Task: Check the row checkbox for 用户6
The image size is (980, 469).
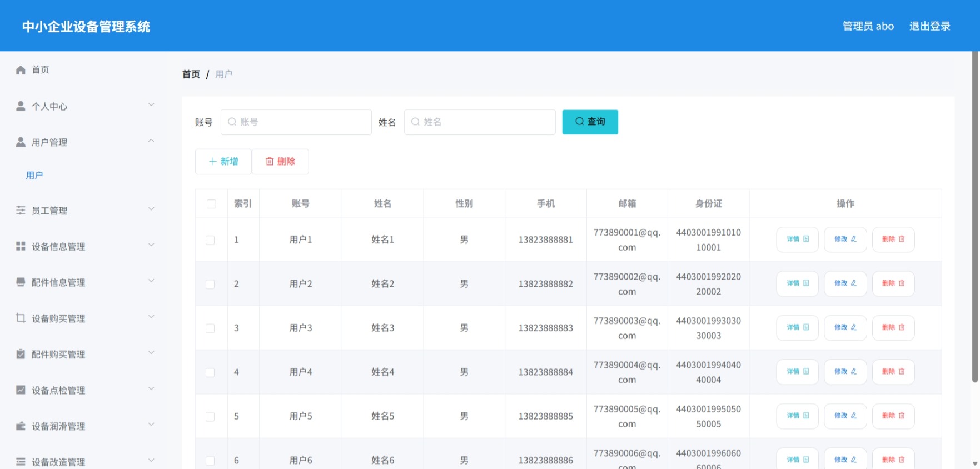Action: coord(210,461)
